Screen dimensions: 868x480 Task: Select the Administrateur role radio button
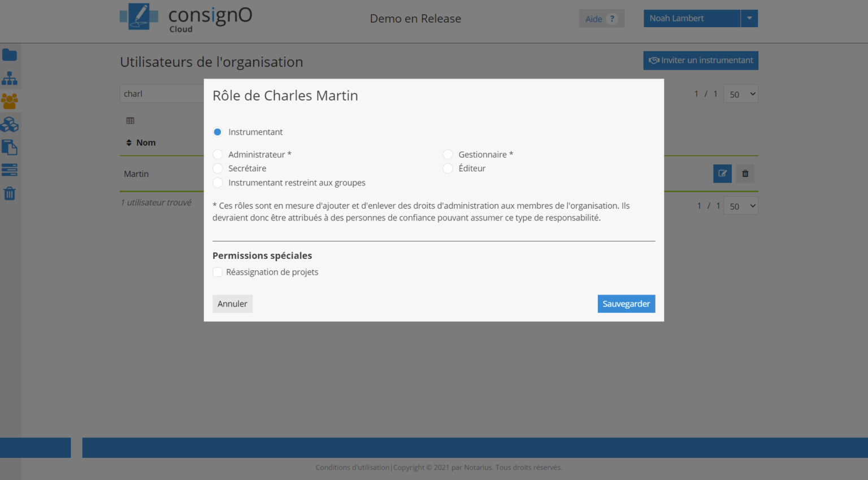[218, 154]
